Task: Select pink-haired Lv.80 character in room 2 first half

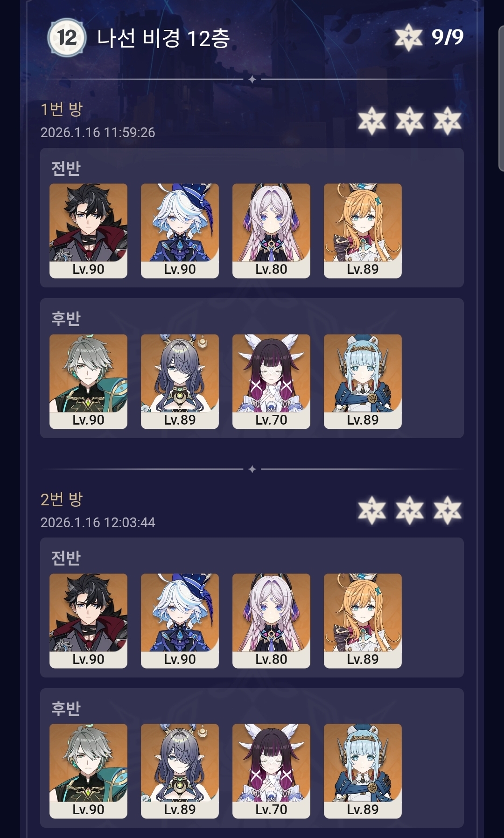Action: pyautogui.click(x=271, y=621)
